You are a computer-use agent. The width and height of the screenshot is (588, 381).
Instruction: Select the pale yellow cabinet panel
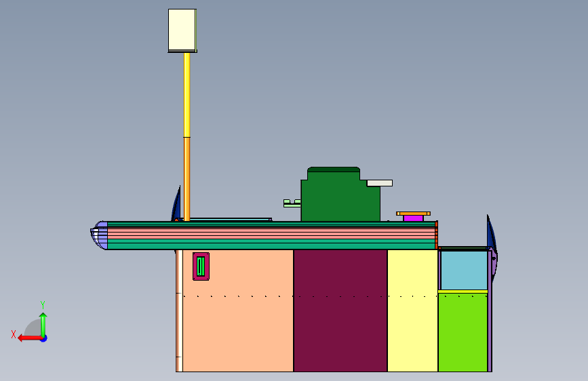412,311
